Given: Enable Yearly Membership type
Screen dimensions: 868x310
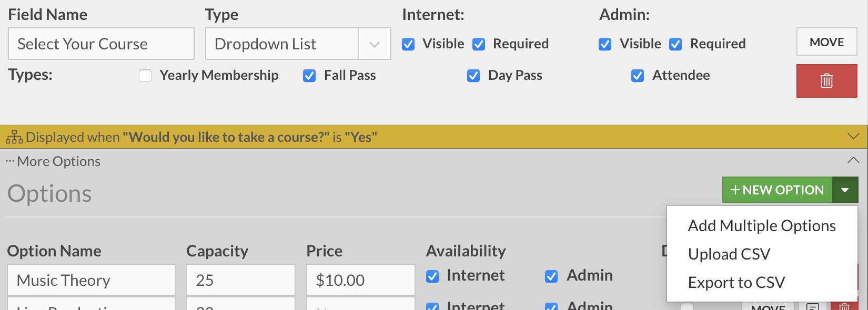Looking at the screenshot, I should tap(145, 76).
